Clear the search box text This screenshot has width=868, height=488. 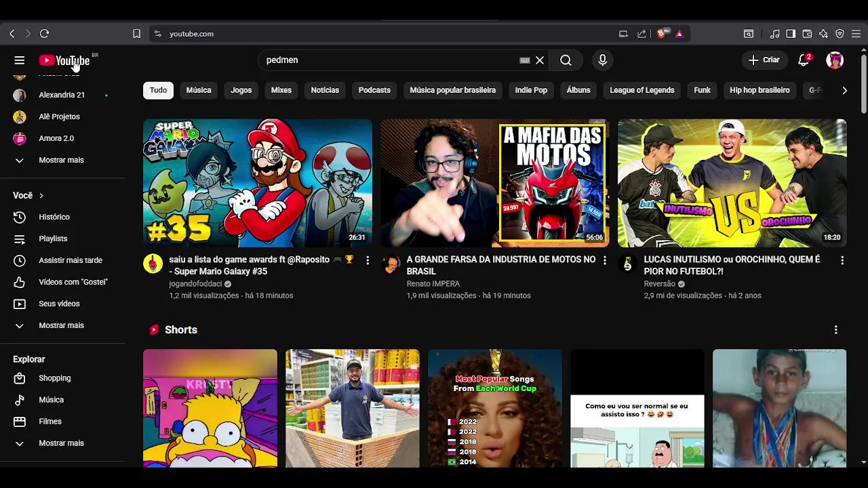540,60
